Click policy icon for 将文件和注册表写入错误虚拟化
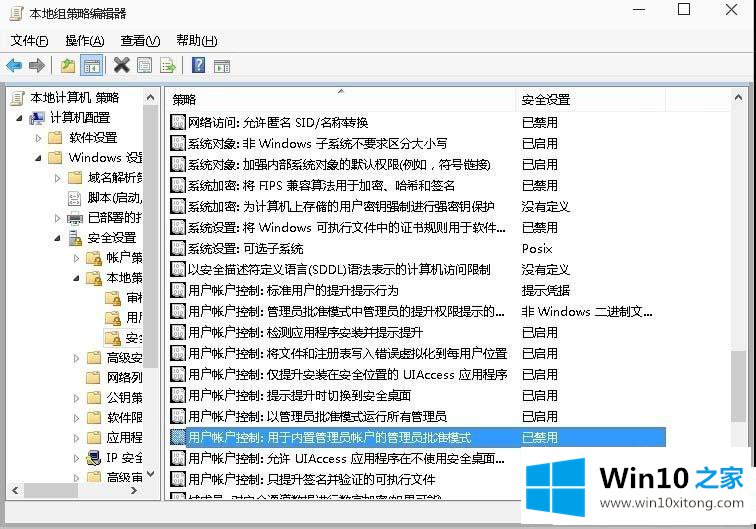The image size is (756, 529). click(x=178, y=353)
